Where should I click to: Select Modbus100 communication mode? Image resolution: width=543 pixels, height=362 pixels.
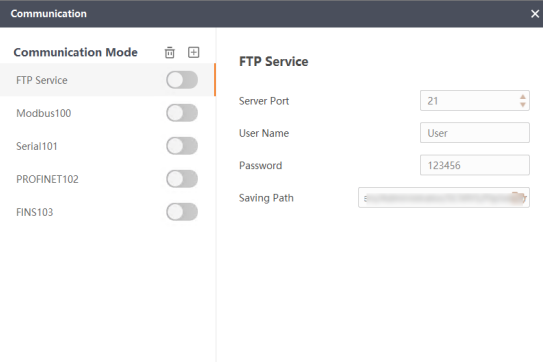[x=107, y=113]
